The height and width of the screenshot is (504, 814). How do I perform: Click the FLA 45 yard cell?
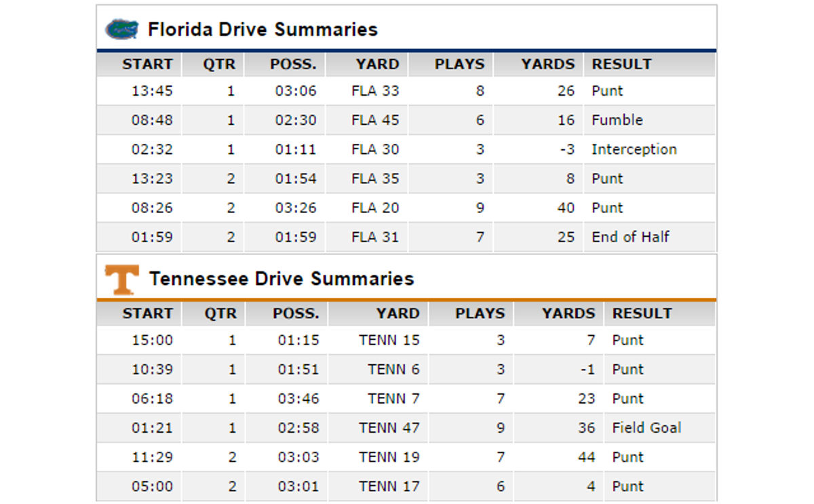[x=375, y=120]
